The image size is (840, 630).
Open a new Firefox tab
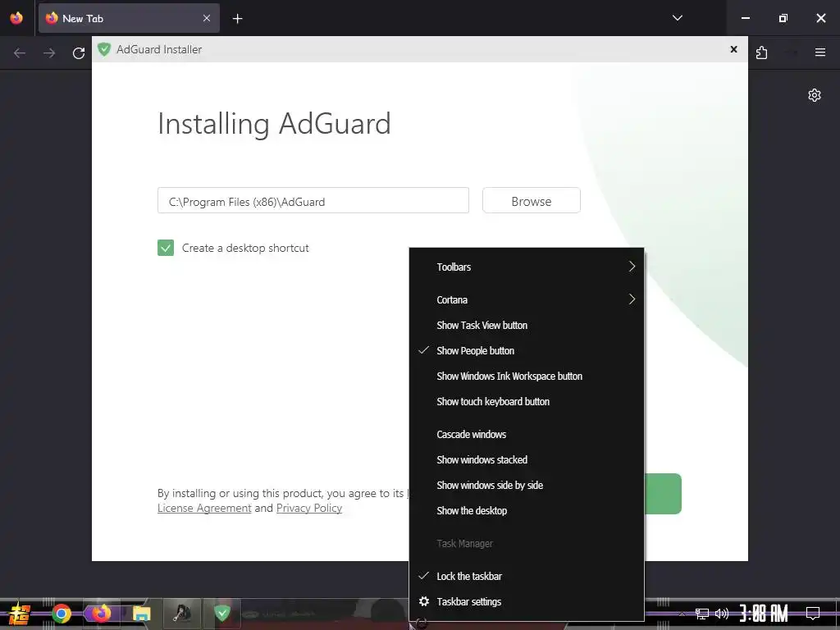pyautogui.click(x=237, y=19)
